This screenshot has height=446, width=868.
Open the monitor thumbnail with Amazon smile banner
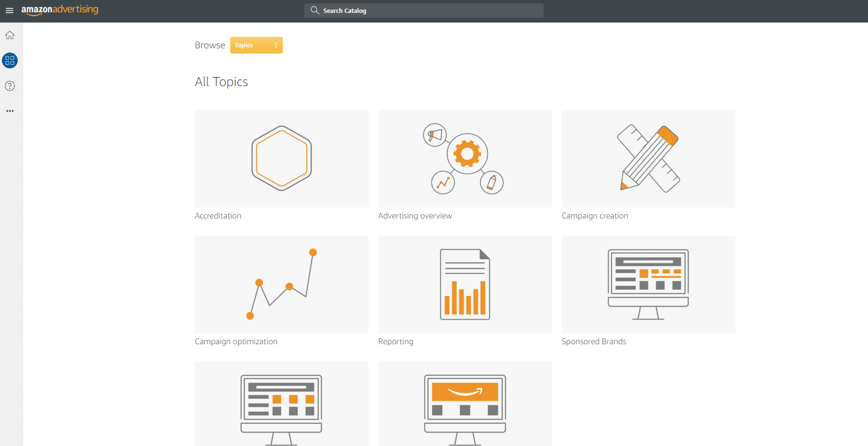(x=465, y=404)
